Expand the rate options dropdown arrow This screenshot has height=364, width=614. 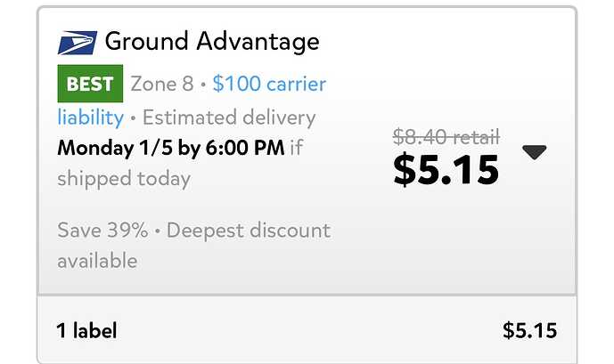point(534,152)
